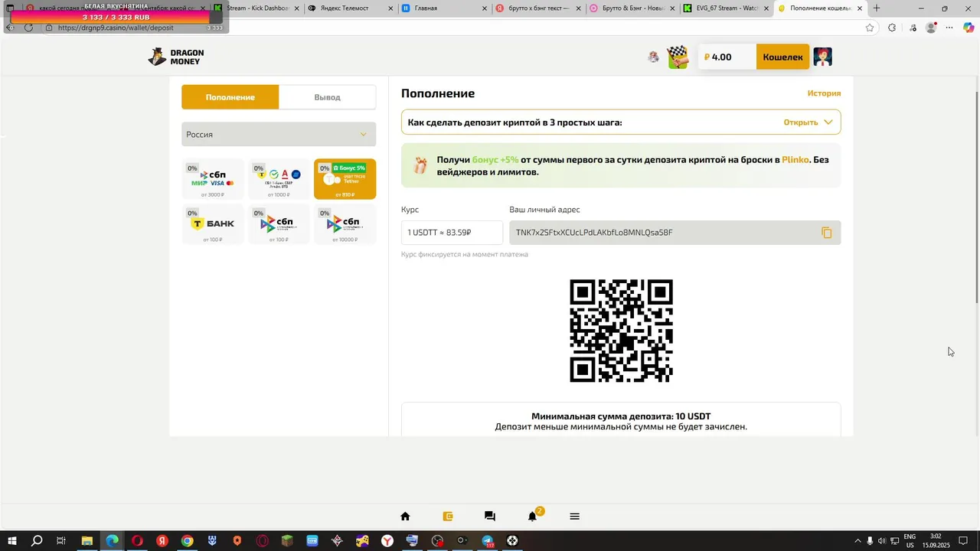Open Windows Start menu

click(x=11, y=541)
